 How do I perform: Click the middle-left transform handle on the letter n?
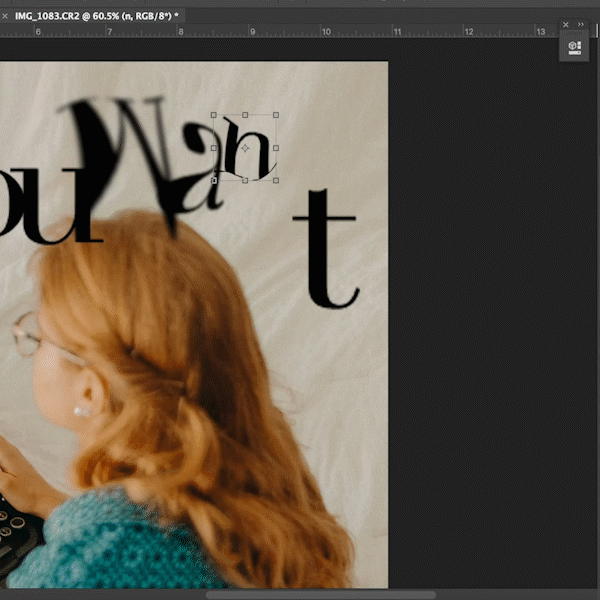pyautogui.click(x=214, y=148)
